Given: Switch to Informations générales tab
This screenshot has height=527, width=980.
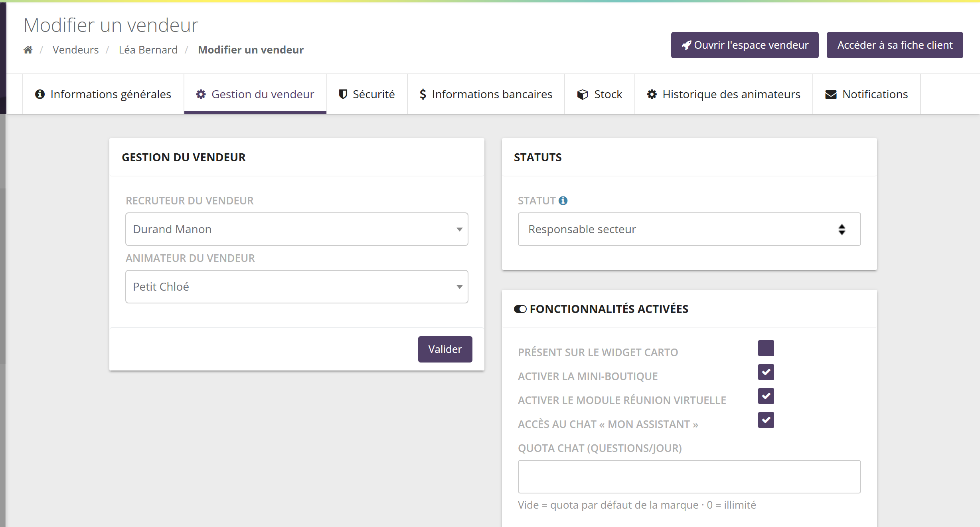Looking at the screenshot, I should coord(103,94).
